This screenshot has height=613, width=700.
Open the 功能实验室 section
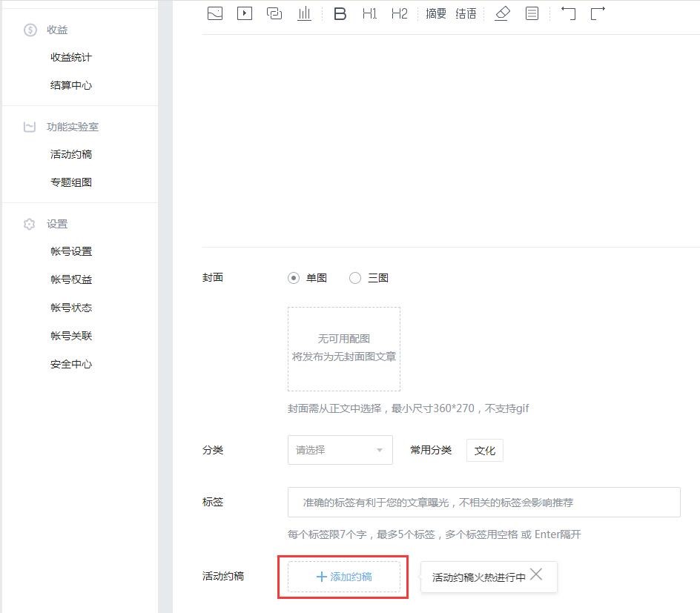pos(73,127)
